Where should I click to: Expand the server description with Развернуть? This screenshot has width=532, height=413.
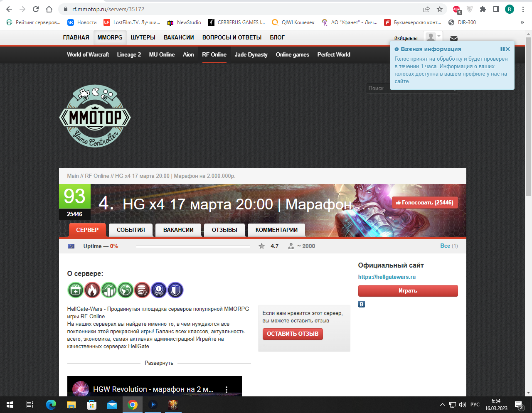pos(159,363)
